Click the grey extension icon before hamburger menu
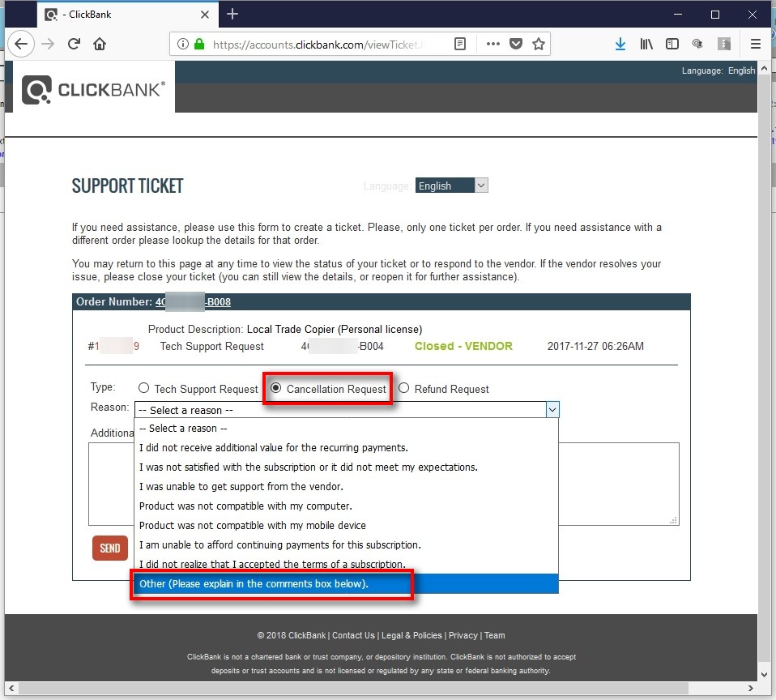This screenshot has height=700, width=776. point(724,44)
